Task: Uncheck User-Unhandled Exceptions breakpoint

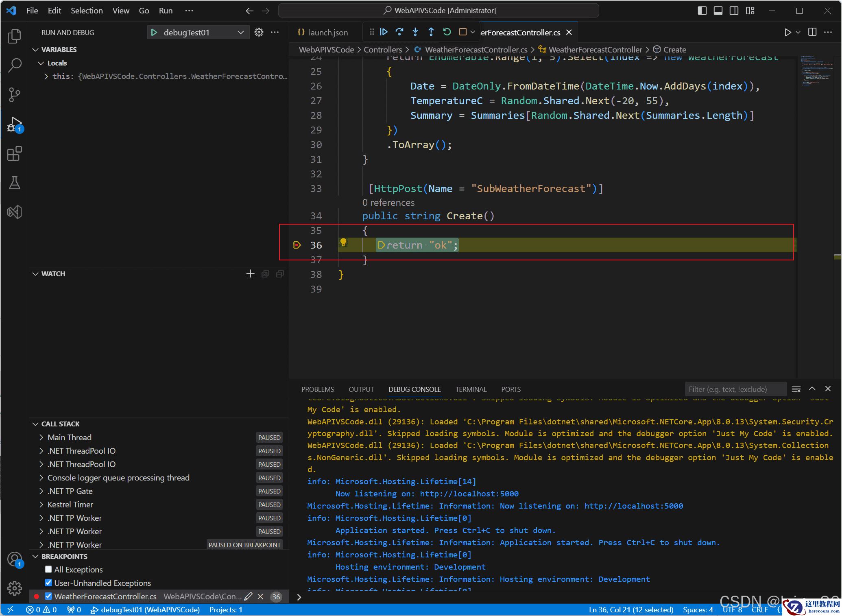Action: (48, 583)
